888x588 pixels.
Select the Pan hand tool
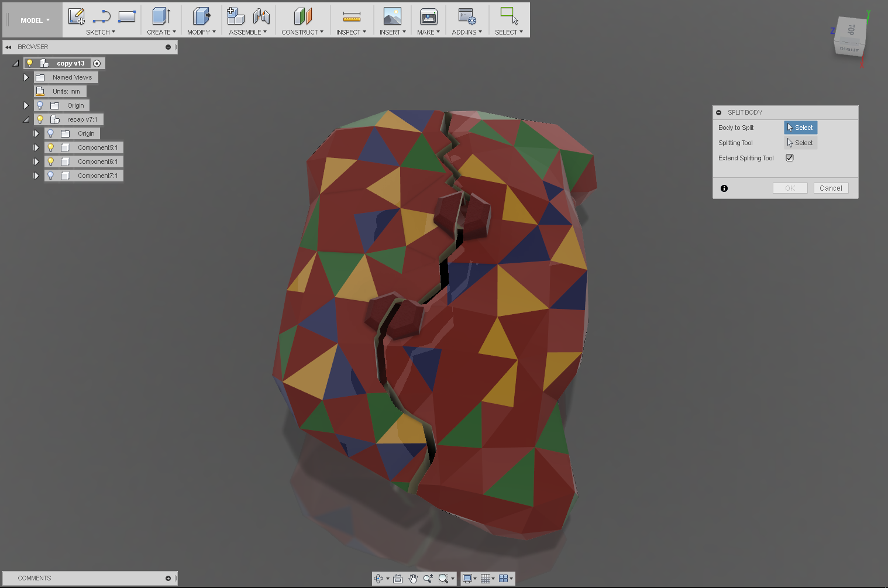[413, 579]
